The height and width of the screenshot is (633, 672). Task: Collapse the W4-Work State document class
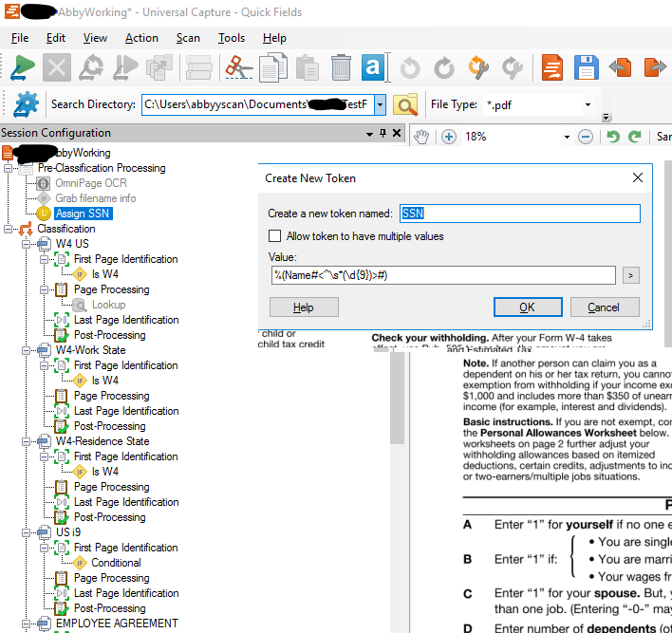coord(27,350)
